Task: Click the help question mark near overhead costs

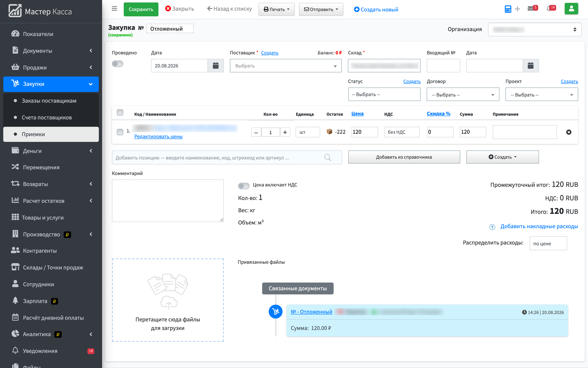Action: pos(492,227)
